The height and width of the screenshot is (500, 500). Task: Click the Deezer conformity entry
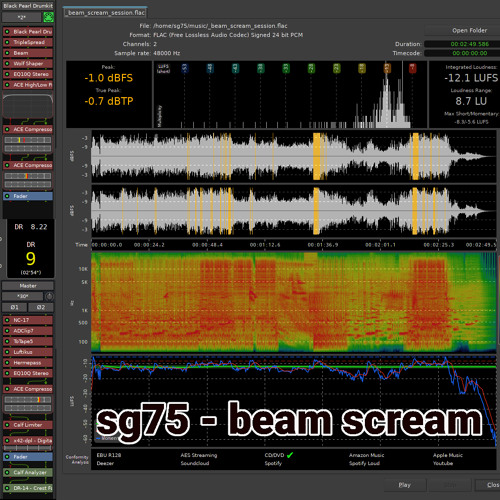105,463
